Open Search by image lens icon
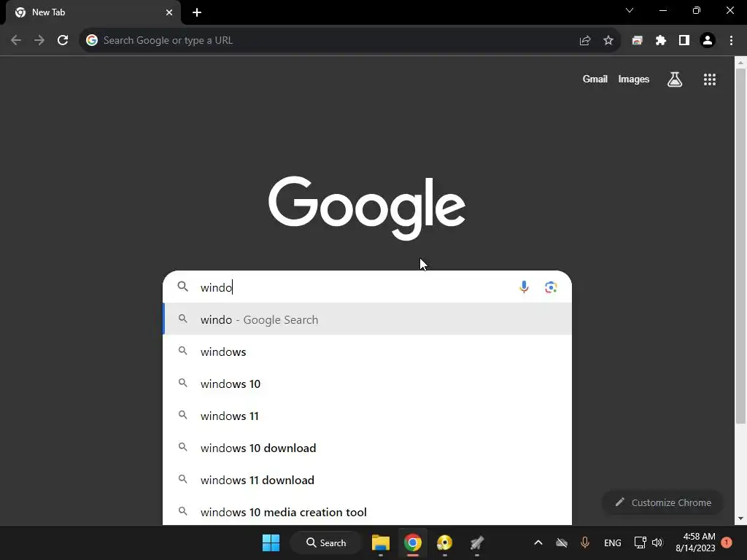 [x=551, y=287]
